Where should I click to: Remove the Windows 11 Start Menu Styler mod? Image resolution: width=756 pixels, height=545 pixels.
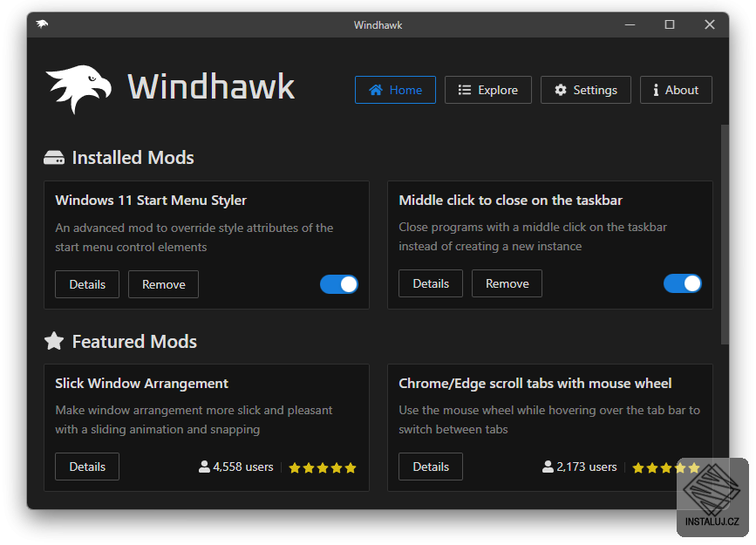pos(163,284)
